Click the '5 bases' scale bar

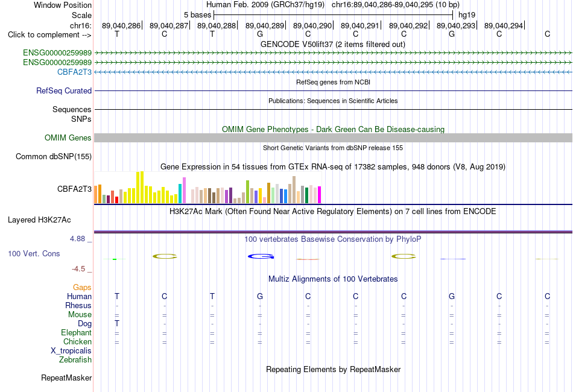334,15
